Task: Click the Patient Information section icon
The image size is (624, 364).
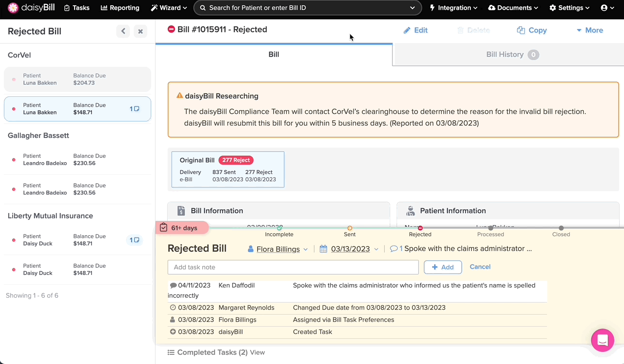Action: click(x=410, y=211)
